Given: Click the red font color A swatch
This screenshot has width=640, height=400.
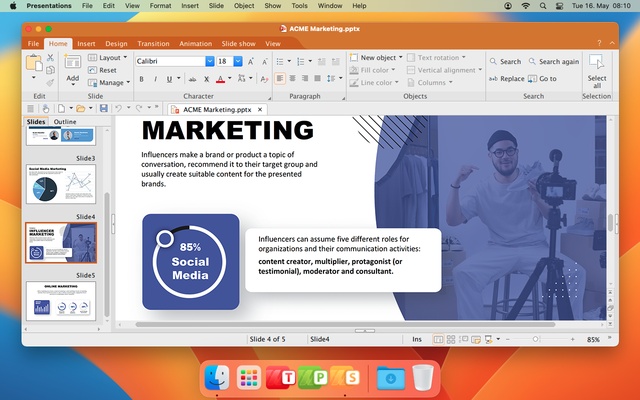Looking at the screenshot, I should pyautogui.click(x=220, y=79).
